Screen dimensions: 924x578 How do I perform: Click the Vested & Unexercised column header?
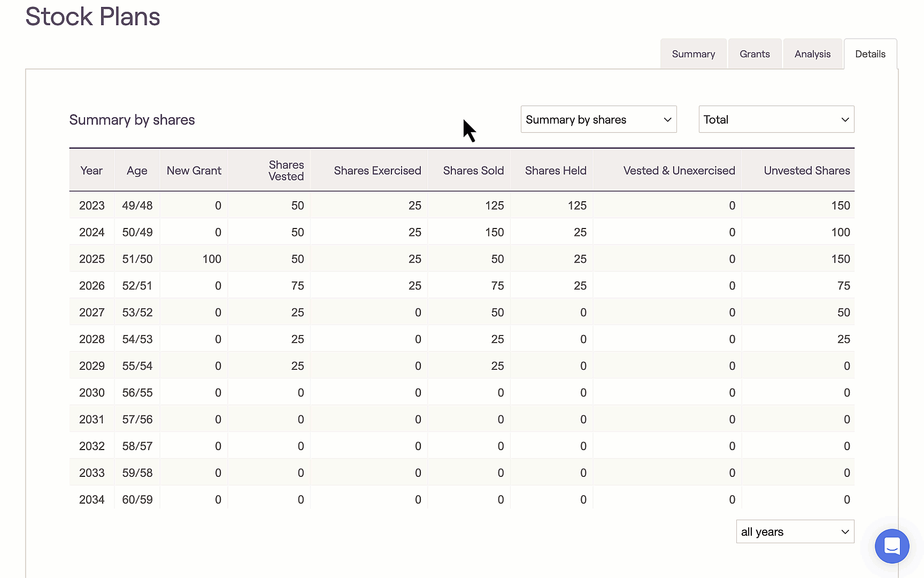[679, 171]
